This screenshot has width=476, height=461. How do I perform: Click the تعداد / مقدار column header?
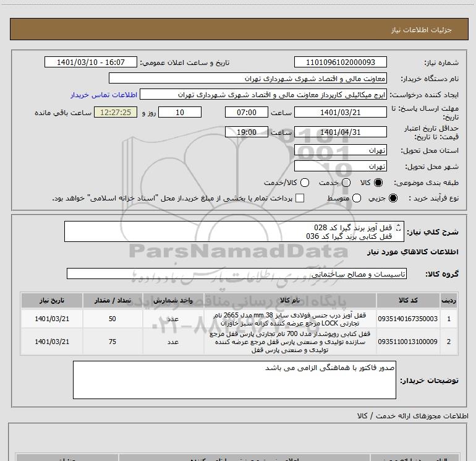(113, 300)
